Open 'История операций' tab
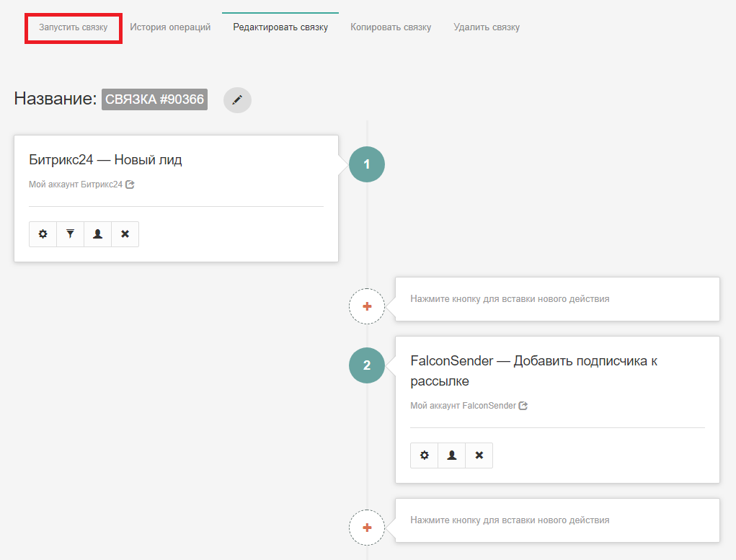The width and height of the screenshot is (736, 560). (x=170, y=27)
